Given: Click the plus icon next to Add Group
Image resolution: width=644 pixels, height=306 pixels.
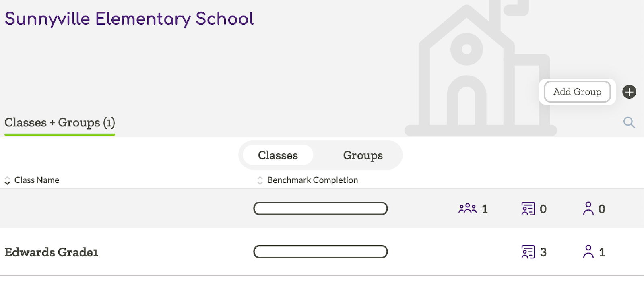Looking at the screenshot, I should (629, 92).
